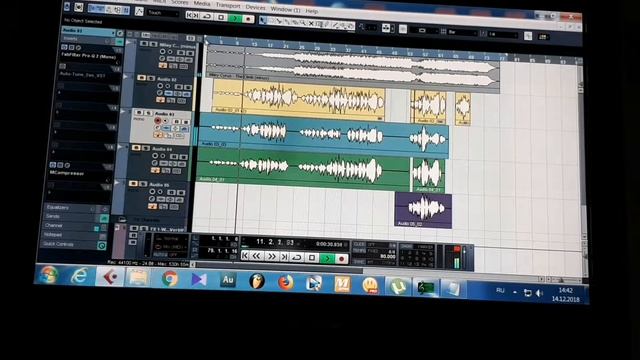Image resolution: width=640 pixels, height=360 pixels.
Task: Open the yellow smiley app on taskbar
Action: point(370,285)
